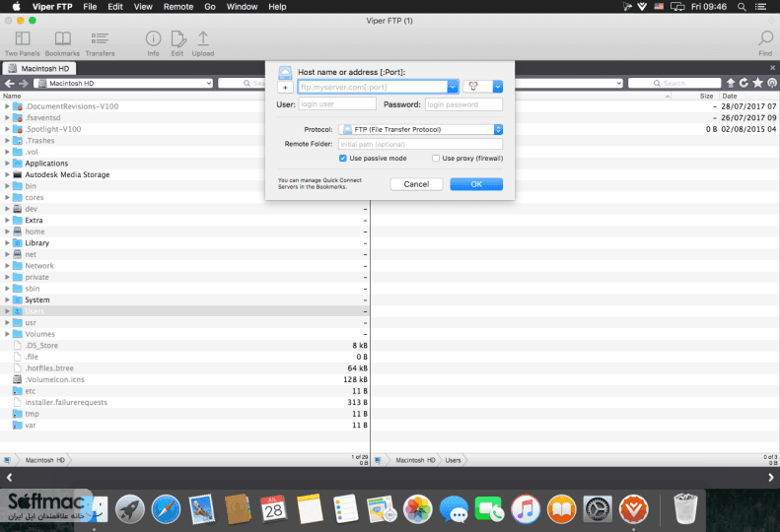Open the View menu
This screenshot has width=780, height=532.
pos(143,7)
